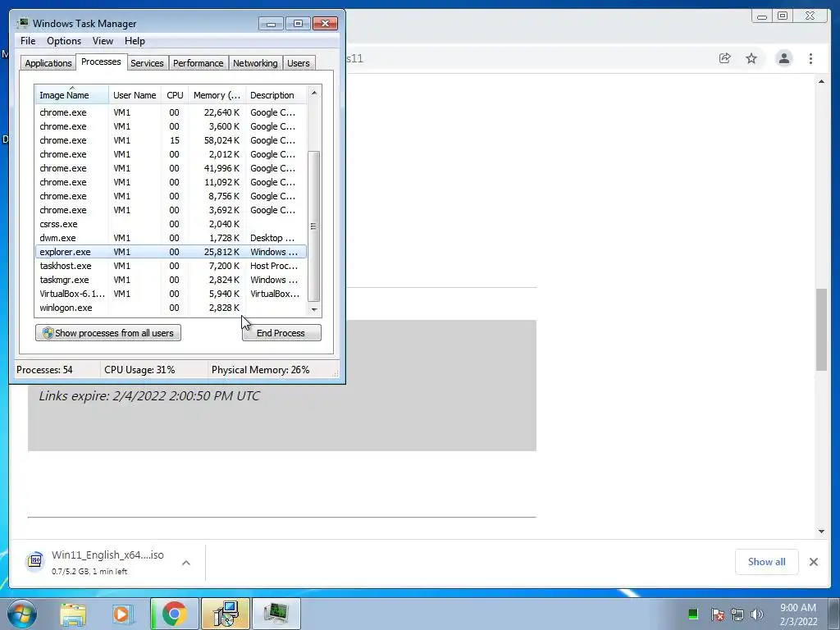Screen dimensions: 840x630
Task: Select the Task Manager taskbar button
Action: [276, 614]
